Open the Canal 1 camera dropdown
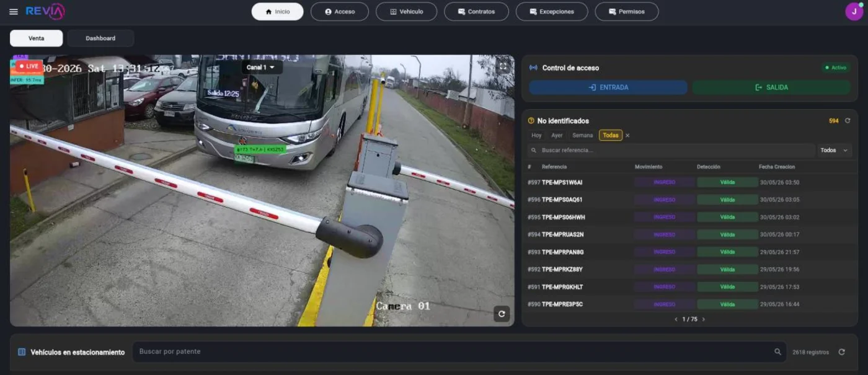The width and height of the screenshot is (868, 375). (261, 67)
